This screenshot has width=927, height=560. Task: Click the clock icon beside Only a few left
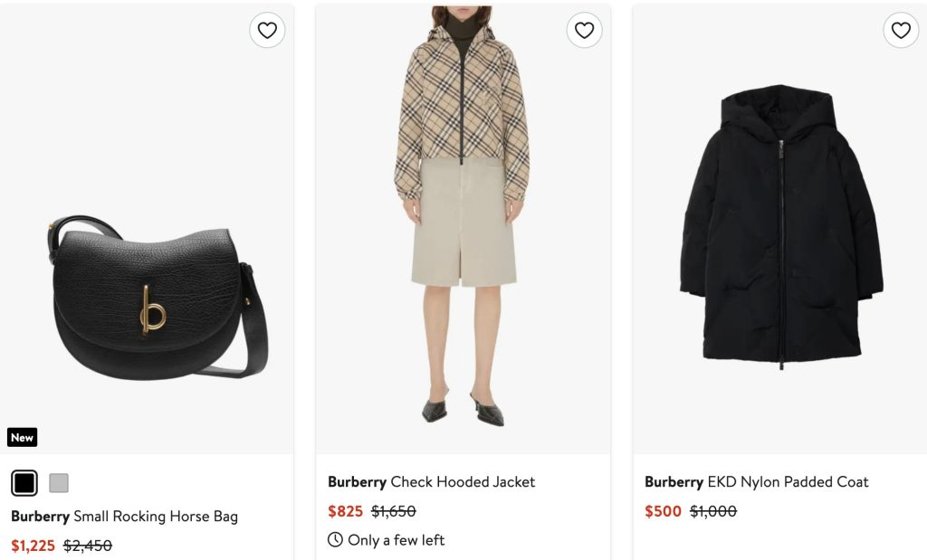(336, 540)
